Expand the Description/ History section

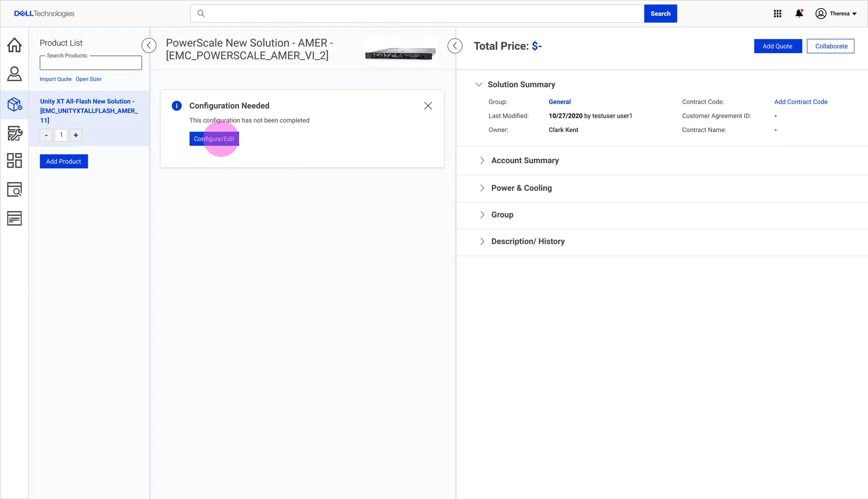pyautogui.click(x=482, y=241)
